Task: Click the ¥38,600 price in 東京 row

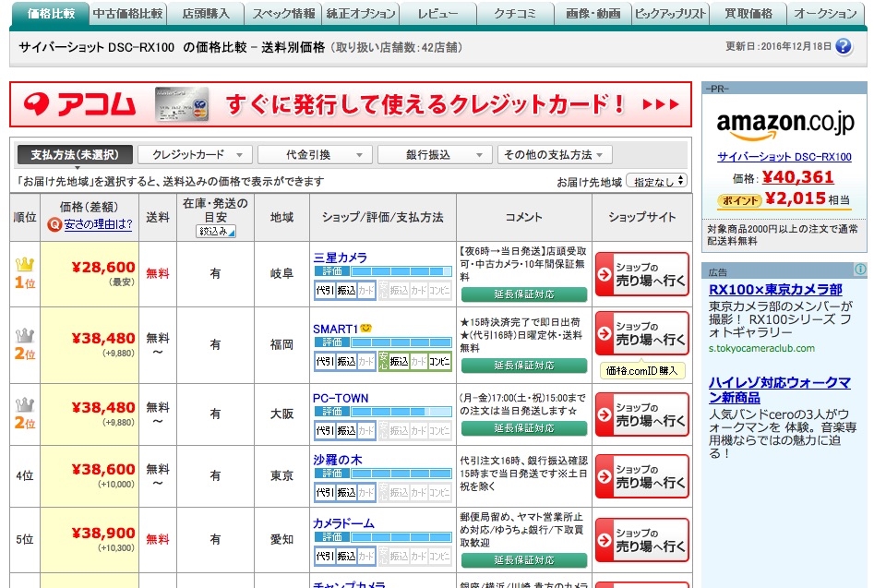Action: [x=103, y=469]
